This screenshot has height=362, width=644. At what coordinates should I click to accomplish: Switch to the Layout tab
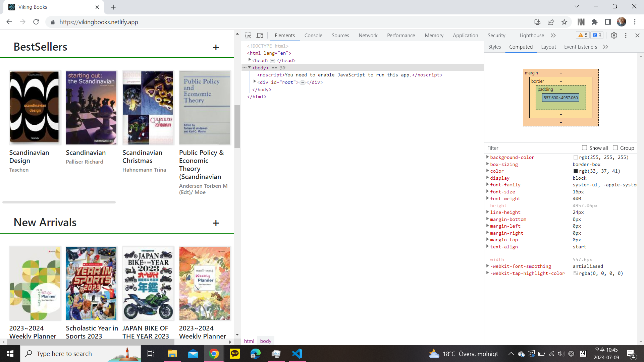click(x=548, y=47)
